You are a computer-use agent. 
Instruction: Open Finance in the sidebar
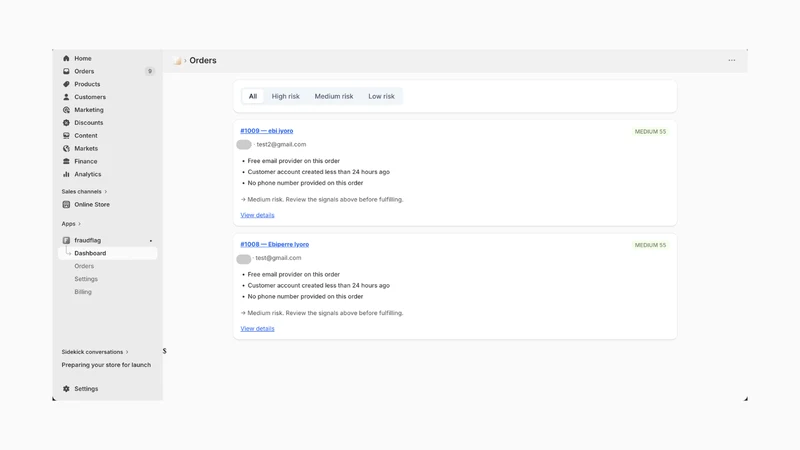point(86,161)
